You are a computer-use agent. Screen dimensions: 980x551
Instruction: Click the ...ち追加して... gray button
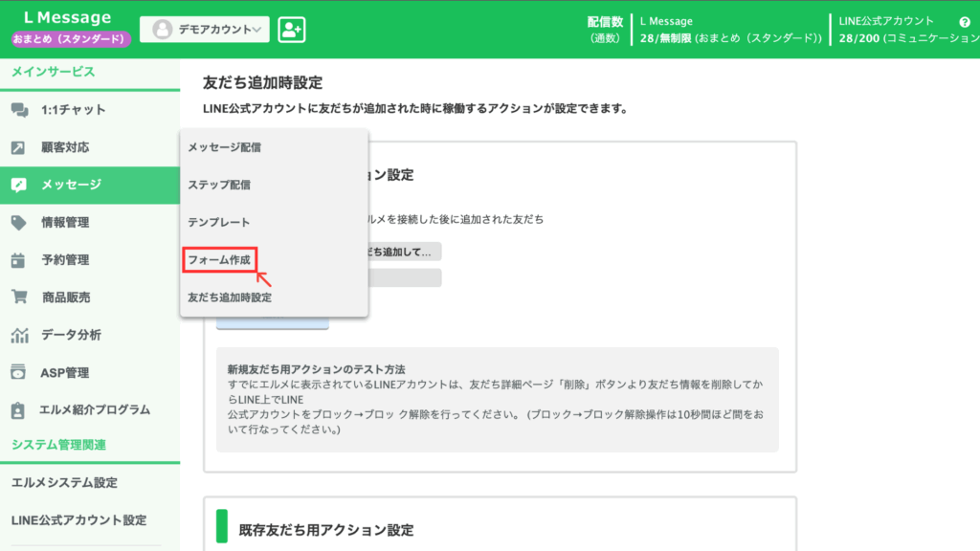click(404, 252)
